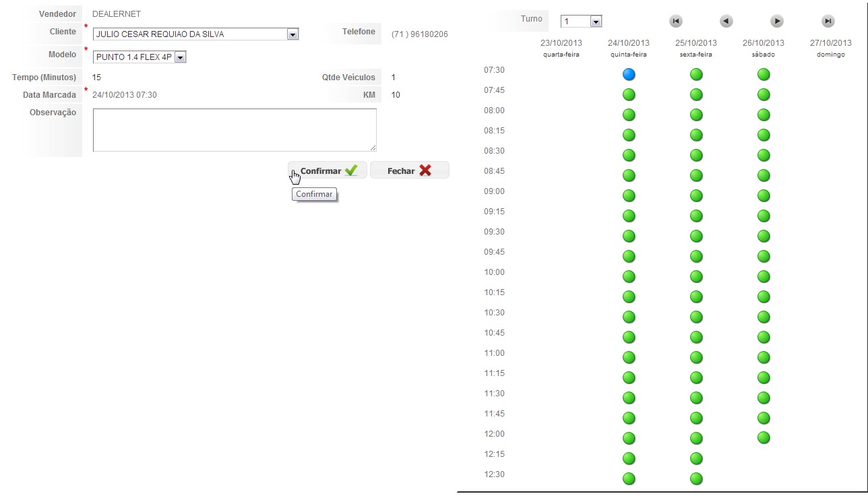Image resolution: width=868 pixels, height=496 pixels.
Task: Click the 24/10/2013 quinta-feira header
Action: point(629,49)
